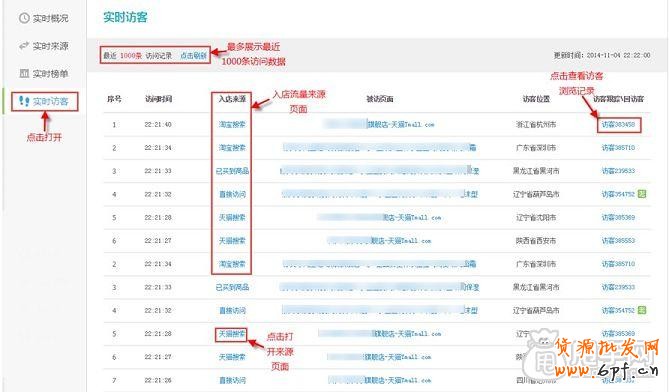Click the 浙江省杭州市 location cell
This screenshot has width=669, height=392.
(x=536, y=125)
